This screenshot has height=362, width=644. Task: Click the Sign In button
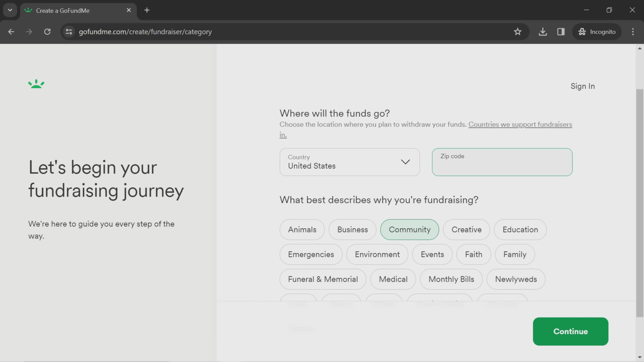coord(582,86)
